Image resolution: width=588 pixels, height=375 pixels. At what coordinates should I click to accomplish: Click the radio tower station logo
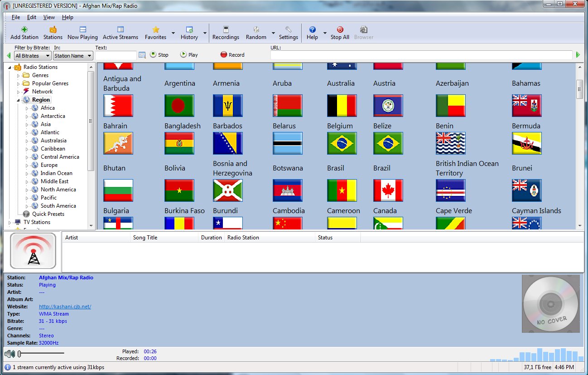coord(33,251)
